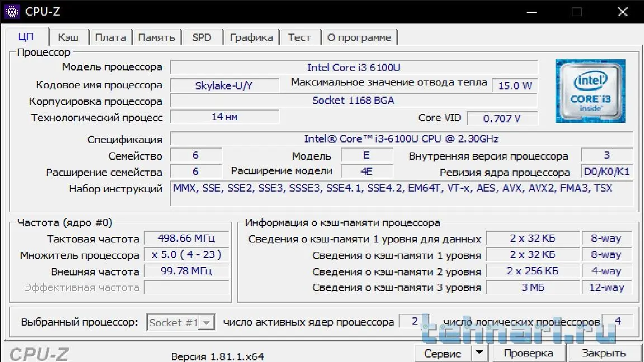Image resolution: width=644 pixels, height=362 pixels.
Task: Click the empty Эффективная частота field
Action: (186, 287)
